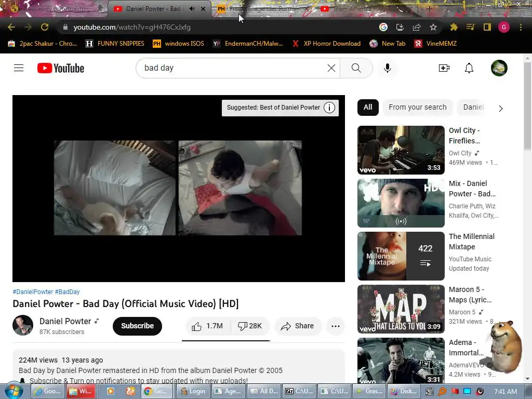This screenshot has height=399, width=532.
Task: Click the #DanielPowter hashtag
Action: (33, 292)
